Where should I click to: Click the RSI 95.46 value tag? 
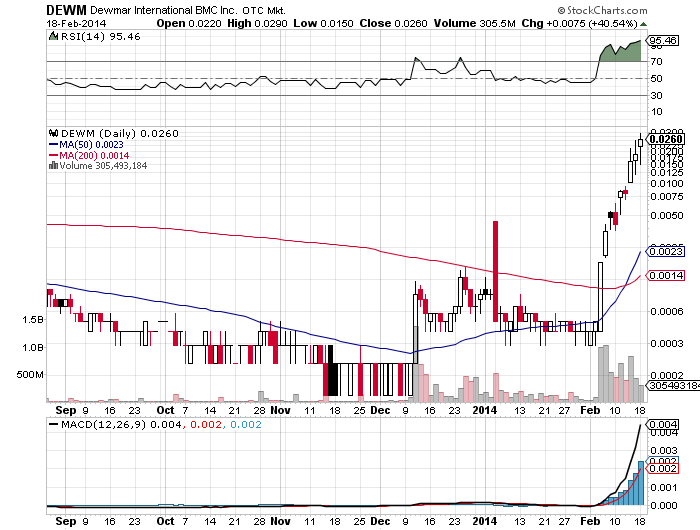click(662, 41)
